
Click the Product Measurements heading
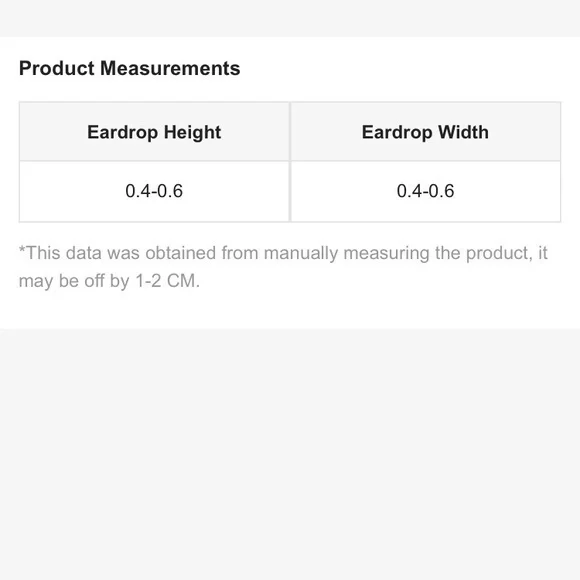click(129, 68)
